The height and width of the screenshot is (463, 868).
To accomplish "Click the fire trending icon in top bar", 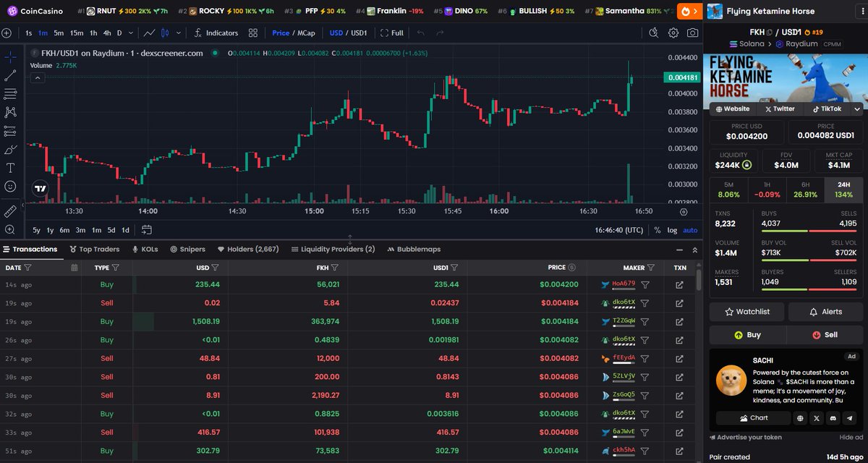I will [685, 11].
